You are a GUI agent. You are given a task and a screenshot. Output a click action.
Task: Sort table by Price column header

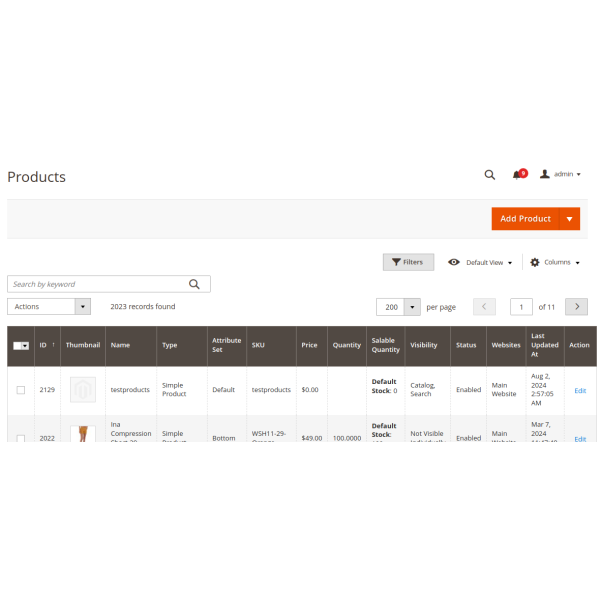click(310, 345)
